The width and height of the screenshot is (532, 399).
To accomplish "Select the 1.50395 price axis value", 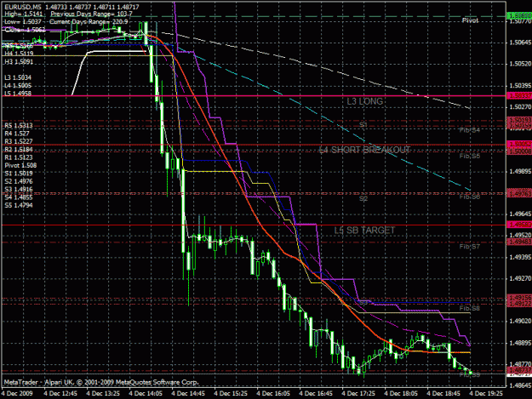I will [520, 85].
